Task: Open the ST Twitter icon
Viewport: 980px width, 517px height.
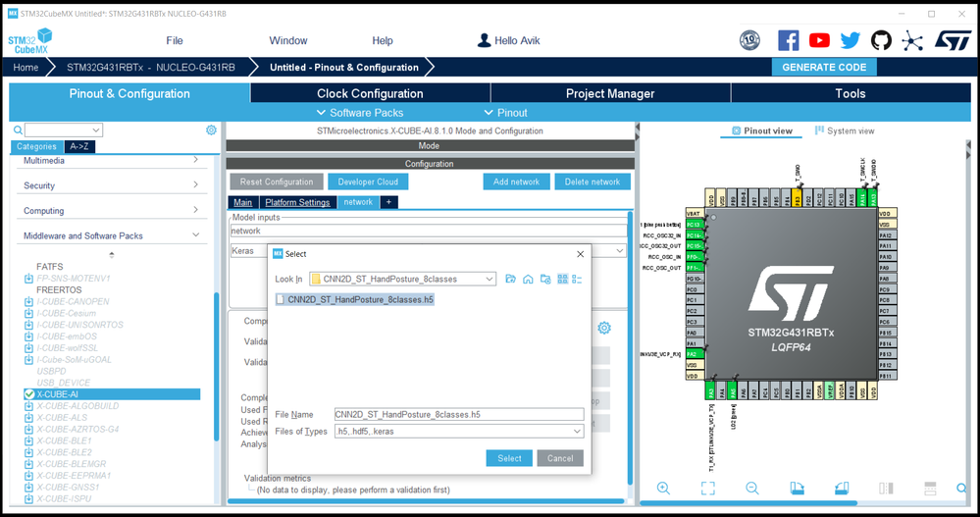Action: pos(850,40)
